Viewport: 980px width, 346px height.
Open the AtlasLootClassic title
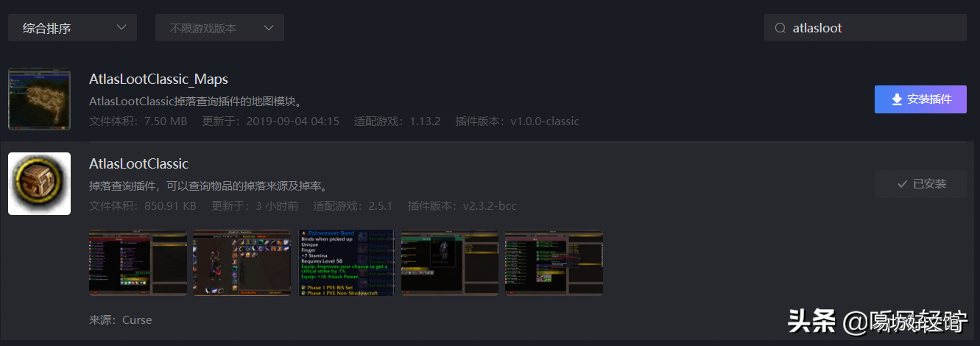(139, 163)
